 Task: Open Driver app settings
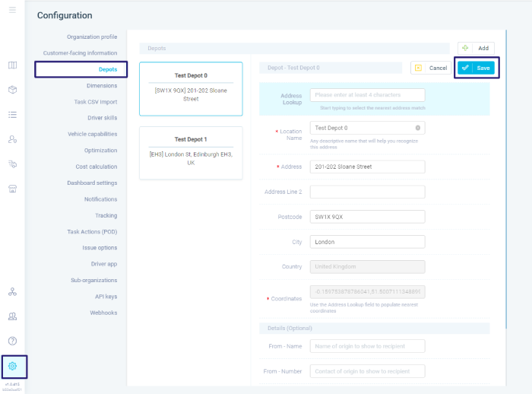[104, 264]
